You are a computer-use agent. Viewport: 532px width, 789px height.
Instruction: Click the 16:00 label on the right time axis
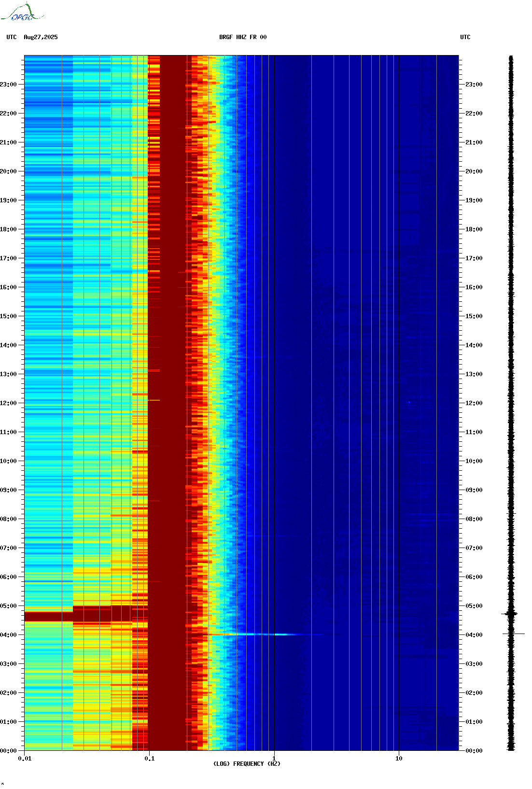[474, 287]
